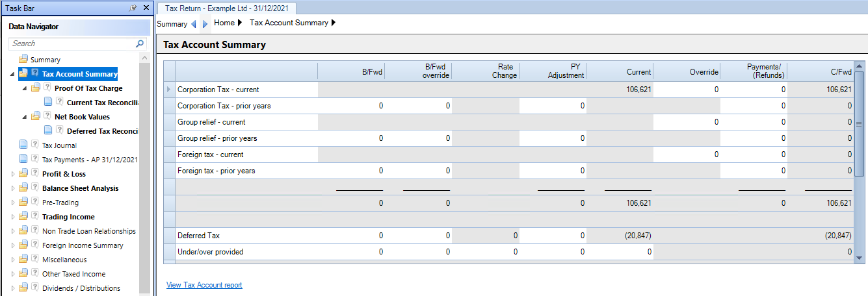This screenshot has height=296, width=868.
Task: Open Tax Payments - AP 31/12/2021 item
Action: pyautogui.click(x=90, y=160)
